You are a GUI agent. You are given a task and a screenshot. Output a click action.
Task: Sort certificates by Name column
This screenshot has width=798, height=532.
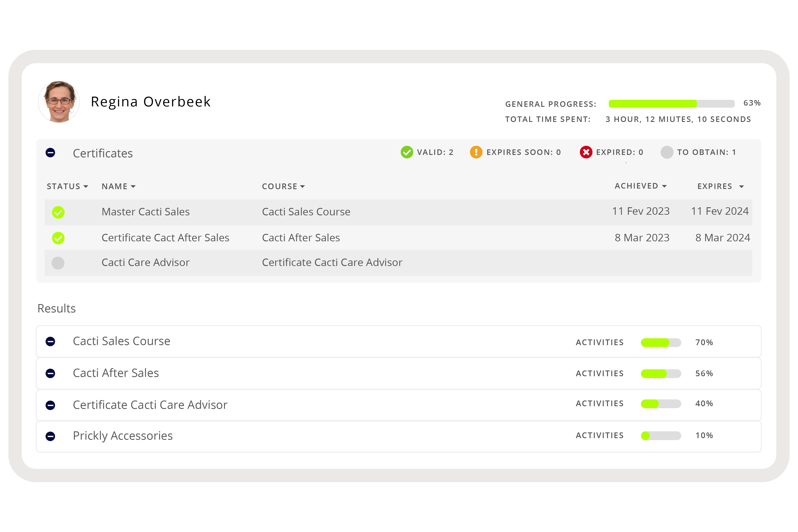(118, 186)
